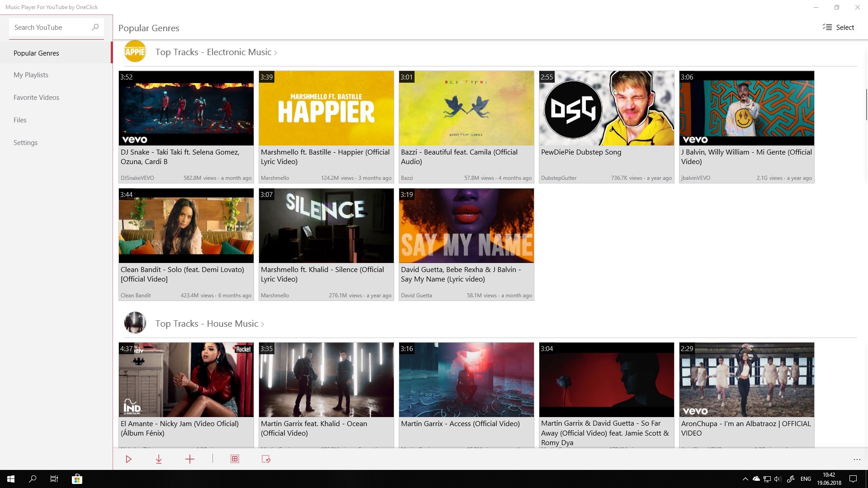Open the Microsoft Store taskbar icon

[77, 479]
